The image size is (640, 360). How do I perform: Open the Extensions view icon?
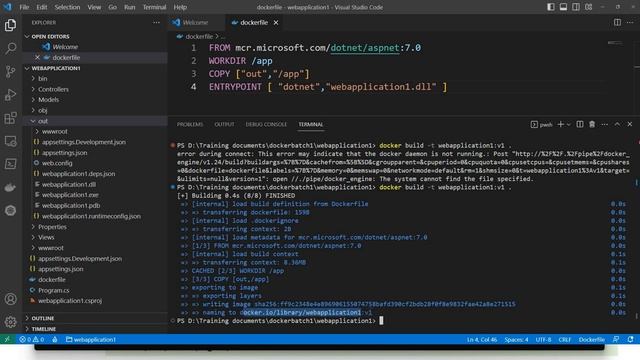point(11,118)
